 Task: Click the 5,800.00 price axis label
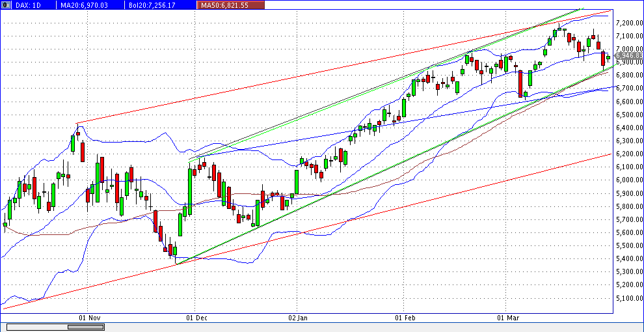point(629,206)
